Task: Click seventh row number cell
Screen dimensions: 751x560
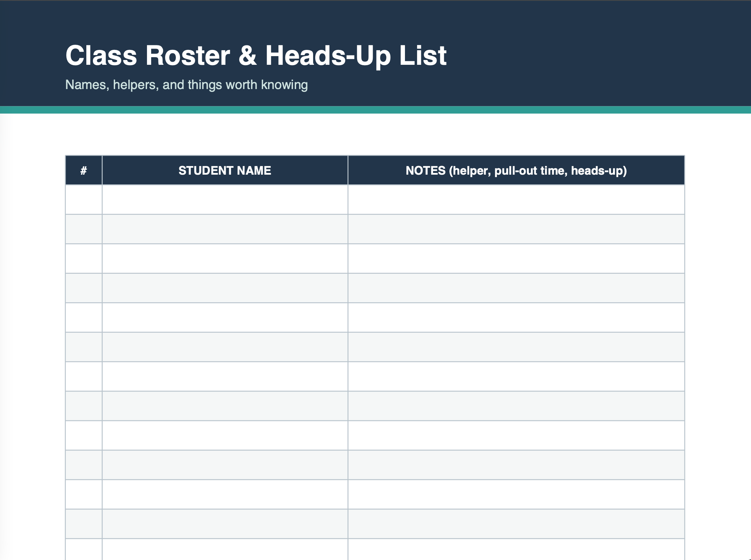Action: click(x=84, y=376)
